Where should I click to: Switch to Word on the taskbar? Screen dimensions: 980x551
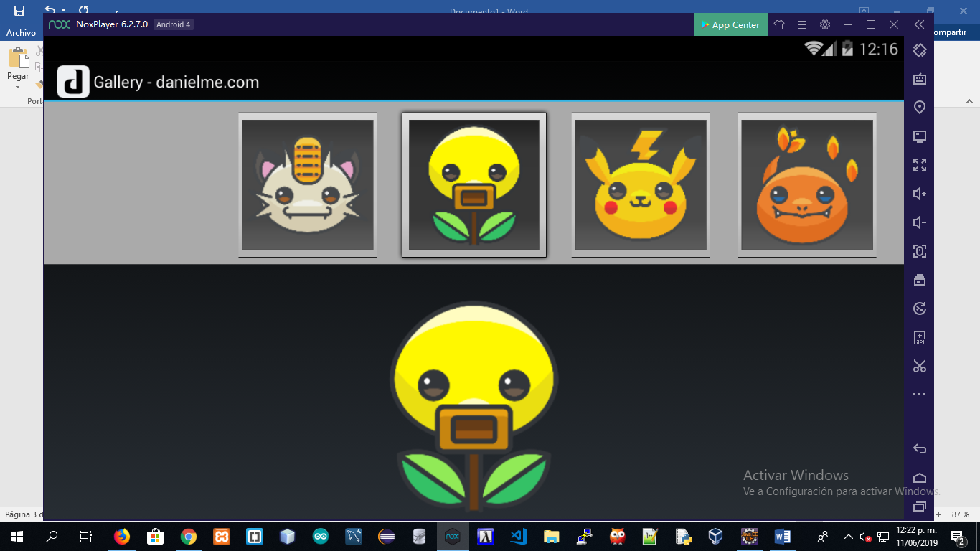782,536
